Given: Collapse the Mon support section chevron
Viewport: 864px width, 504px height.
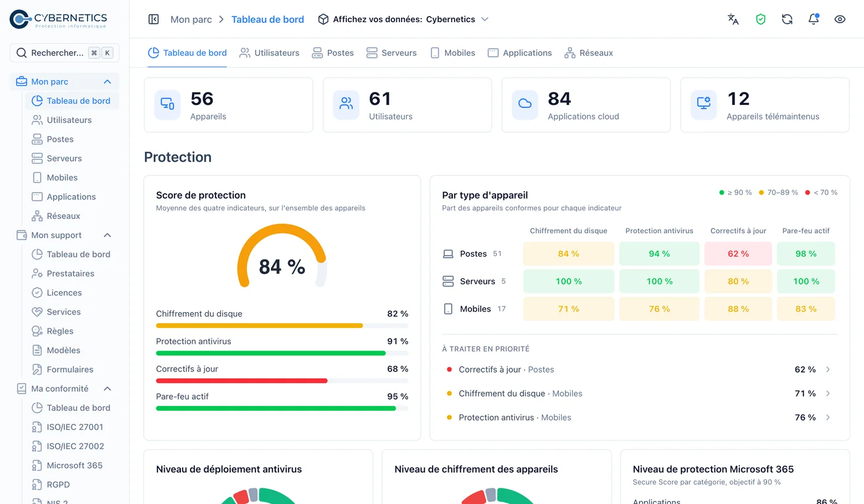Looking at the screenshot, I should click(x=107, y=235).
